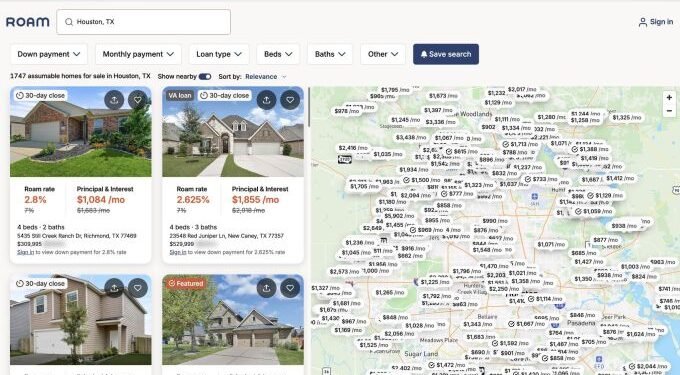The height and width of the screenshot is (375, 680).
Task: Click the listings scrollbar handle
Action: (x=309, y=108)
